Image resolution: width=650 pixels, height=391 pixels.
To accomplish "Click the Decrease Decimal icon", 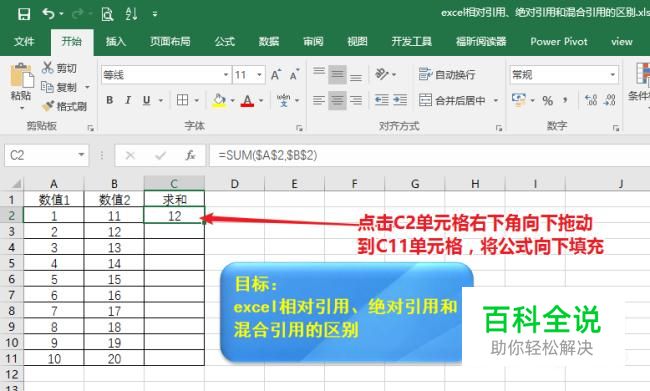I will click(x=610, y=100).
